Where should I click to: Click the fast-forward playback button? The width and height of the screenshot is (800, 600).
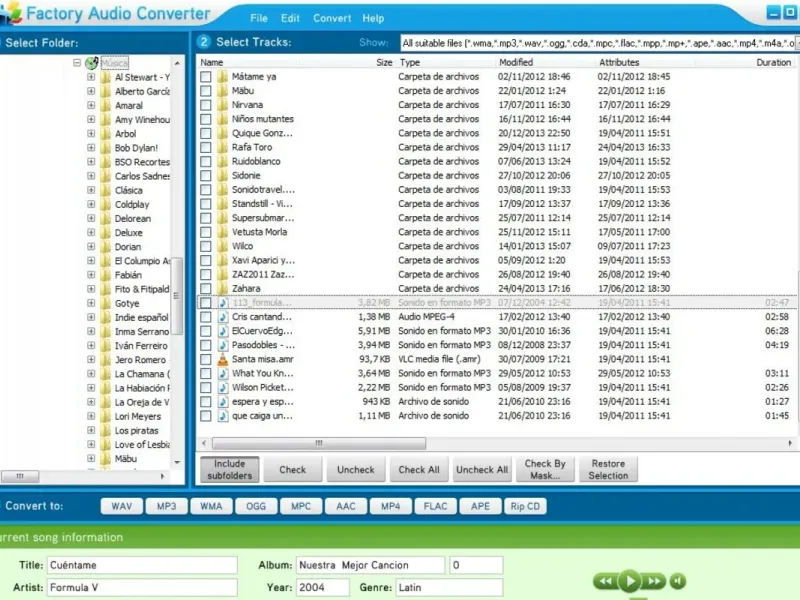point(654,581)
